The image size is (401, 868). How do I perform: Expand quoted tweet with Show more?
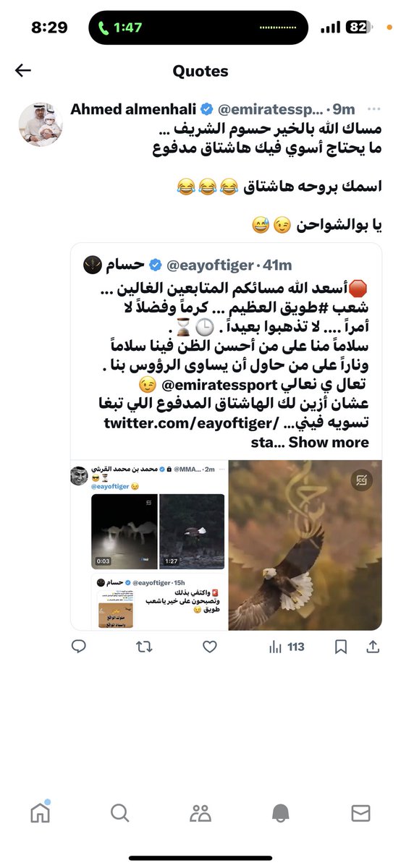[x=329, y=442]
